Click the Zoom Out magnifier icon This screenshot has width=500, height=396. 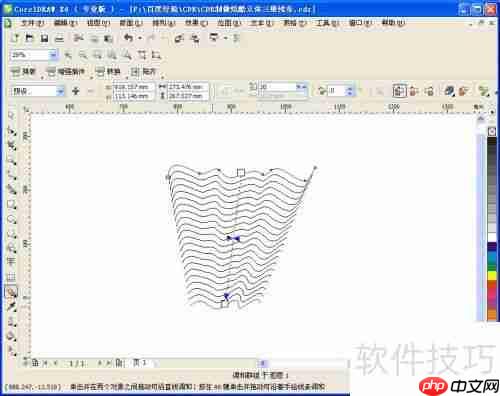point(83,55)
